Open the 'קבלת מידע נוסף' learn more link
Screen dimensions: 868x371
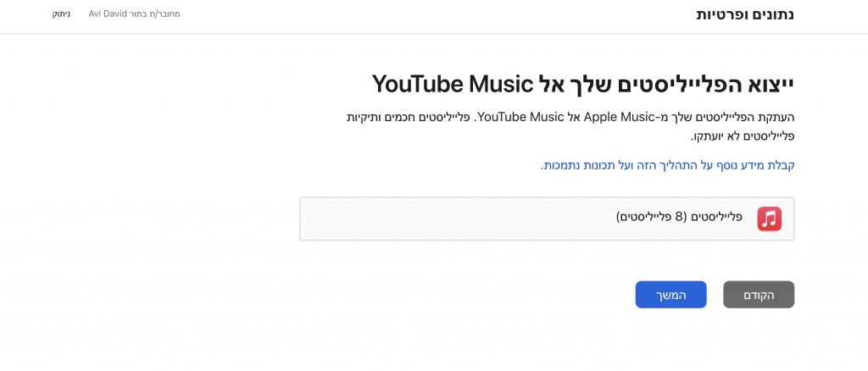[668, 165]
